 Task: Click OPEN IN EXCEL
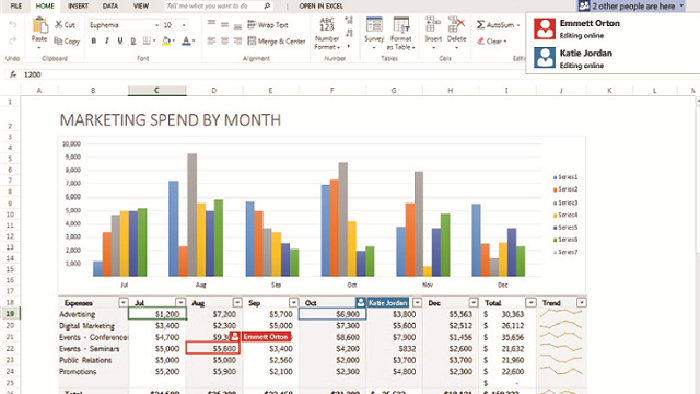321,6
